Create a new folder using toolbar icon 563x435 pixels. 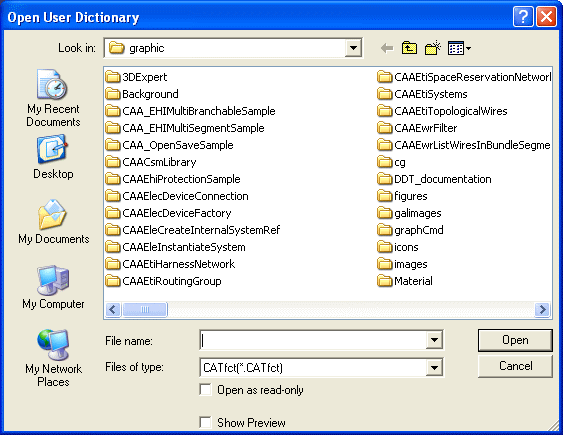coord(433,48)
